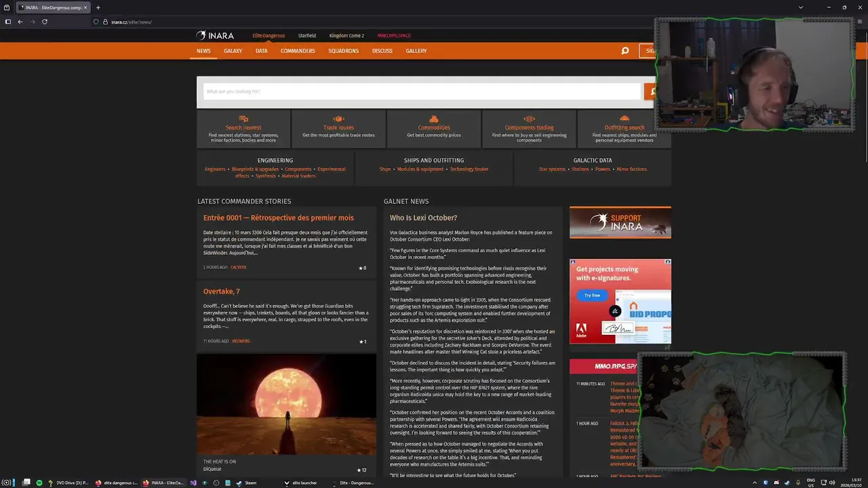This screenshot has height=488, width=868.
Task: Open the Blueprints & upgrades link
Action: [x=255, y=169]
